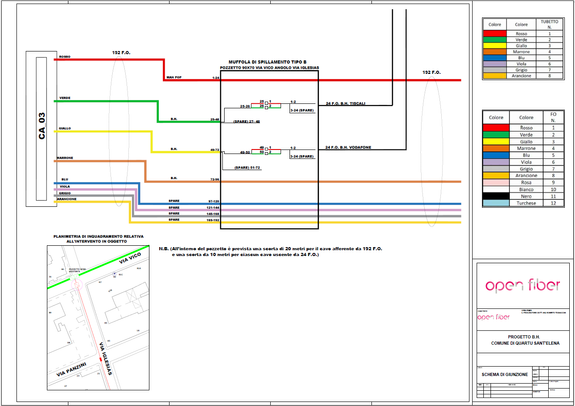
Task: Click the GIALLO label beside CA 03
Action: point(65,128)
